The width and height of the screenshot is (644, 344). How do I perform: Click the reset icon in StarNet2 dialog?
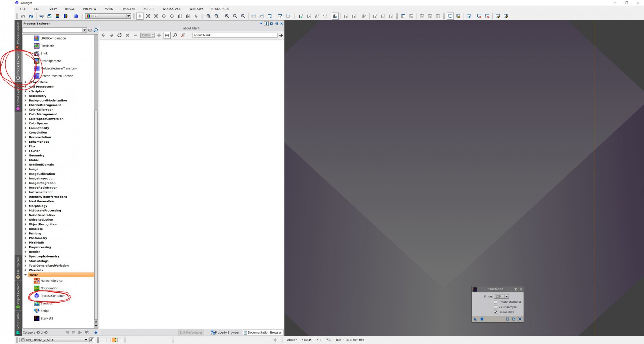click(x=520, y=319)
